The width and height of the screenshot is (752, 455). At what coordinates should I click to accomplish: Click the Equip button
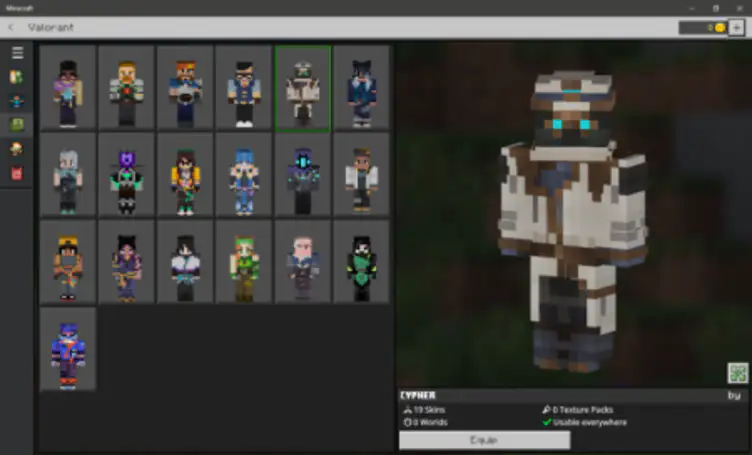484,440
